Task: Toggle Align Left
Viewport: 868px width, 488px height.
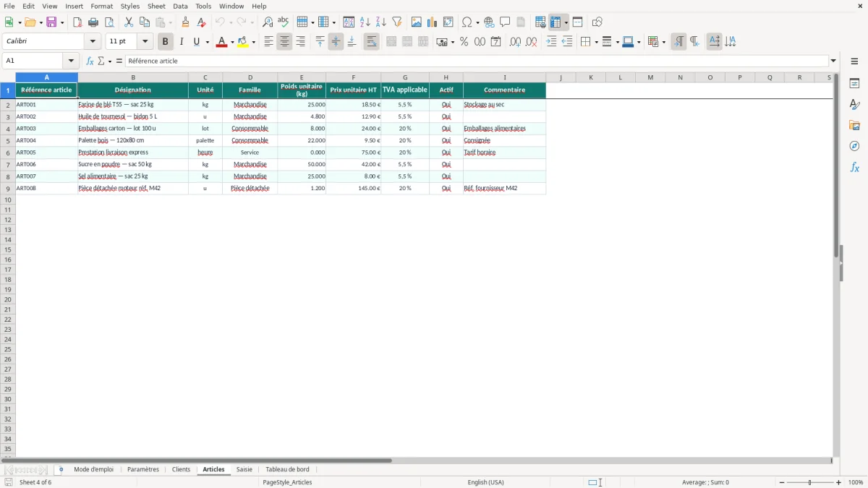Action: pyautogui.click(x=268, y=42)
